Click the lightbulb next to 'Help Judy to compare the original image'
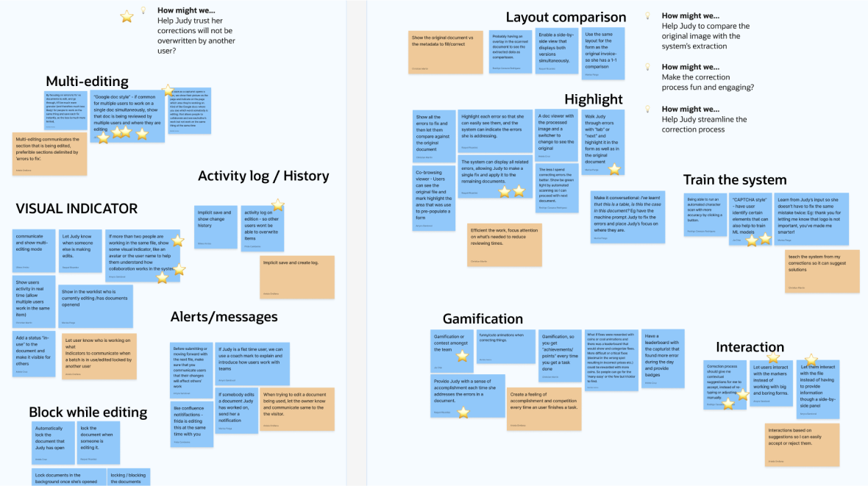868x486 pixels. click(x=647, y=16)
